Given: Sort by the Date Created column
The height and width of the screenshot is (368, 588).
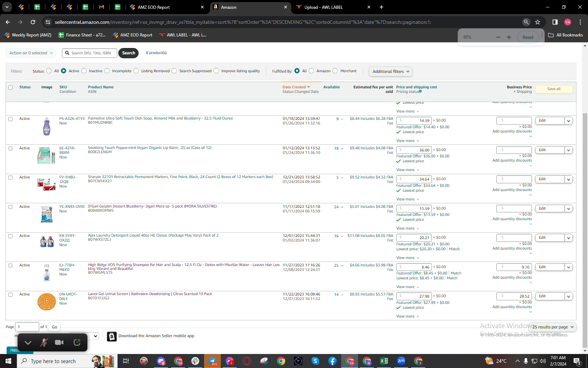Looking at the screenshot, I should 296,87.
